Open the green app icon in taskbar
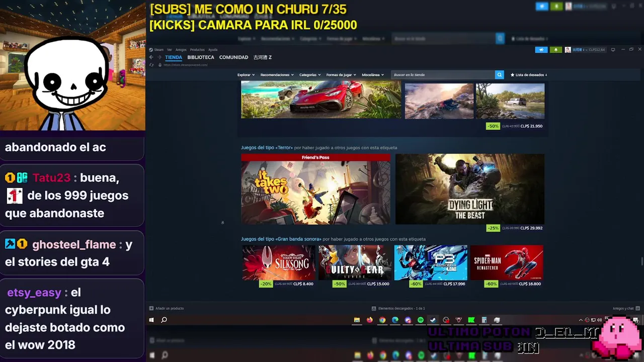This screenshot has height=362, width=644. coord(471,320)
